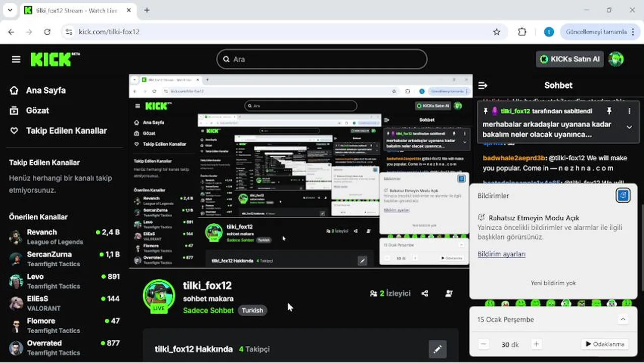Decrease focus time with the minus button

[484, 344]
